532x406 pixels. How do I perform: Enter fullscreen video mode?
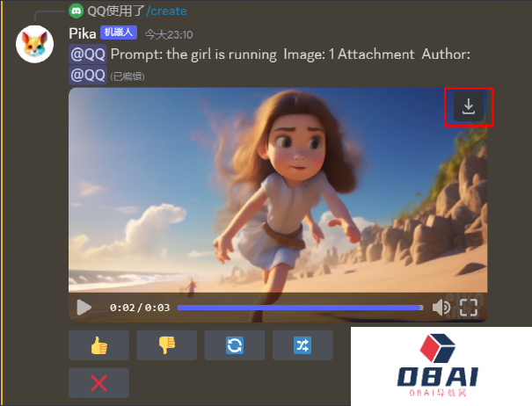[469, 308]
